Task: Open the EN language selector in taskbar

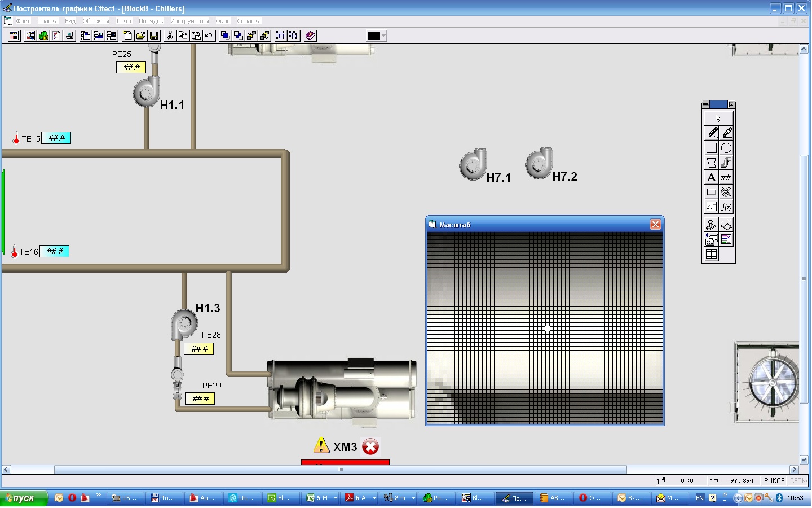Action: [700, 498]
